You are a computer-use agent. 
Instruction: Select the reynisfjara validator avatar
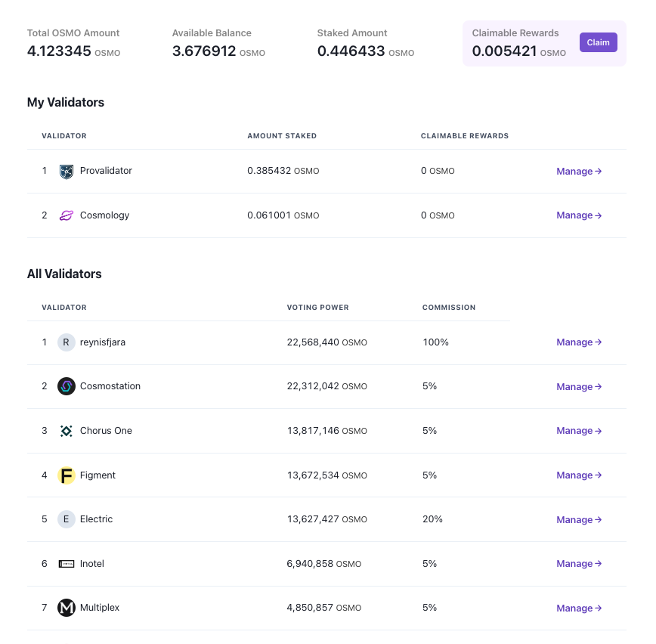tap(67, 342)
